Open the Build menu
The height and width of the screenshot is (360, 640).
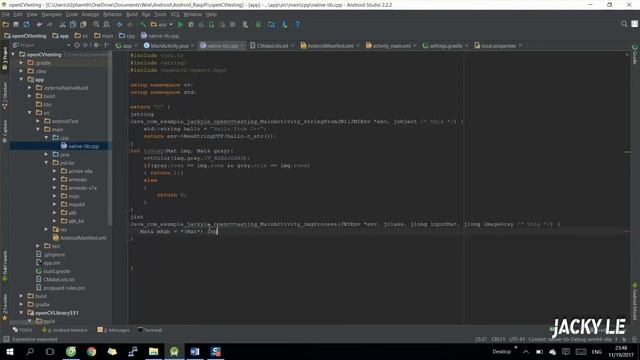point(131,14)
